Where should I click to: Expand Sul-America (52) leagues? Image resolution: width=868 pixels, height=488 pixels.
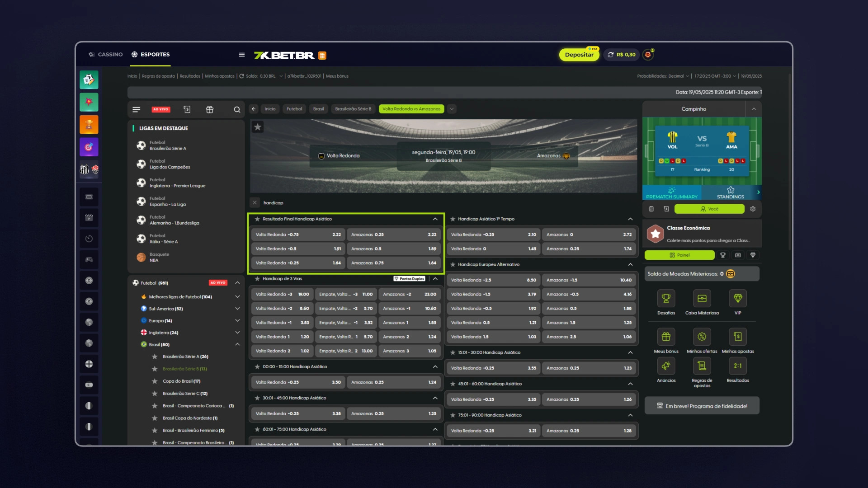click(237, 309)
